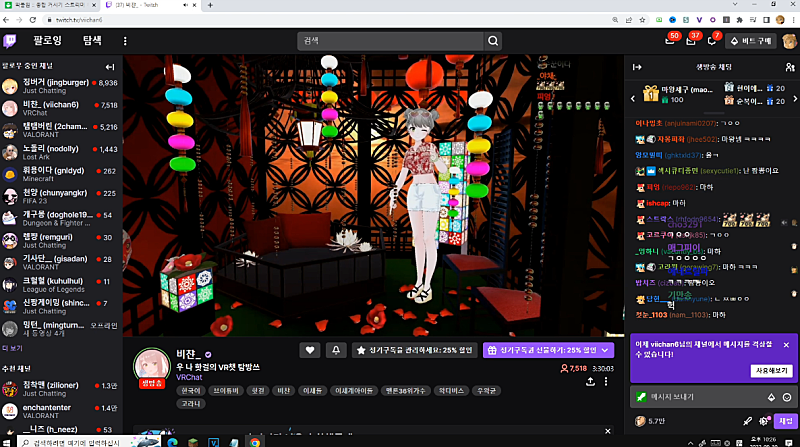Image resolution: width=800 pixels, height=447 pixels.
Task: Open Prime loot crown icon with 50 badge
Action: (670, 40)
